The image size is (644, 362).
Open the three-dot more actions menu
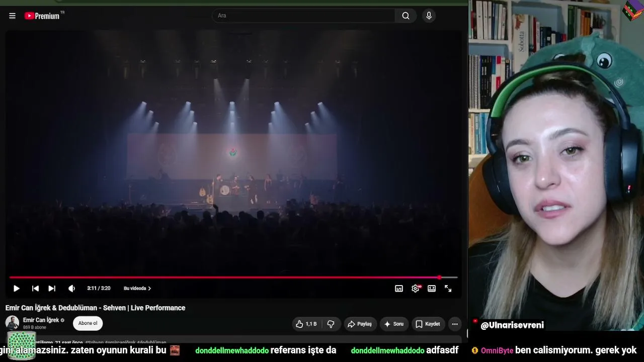[455, 324]
